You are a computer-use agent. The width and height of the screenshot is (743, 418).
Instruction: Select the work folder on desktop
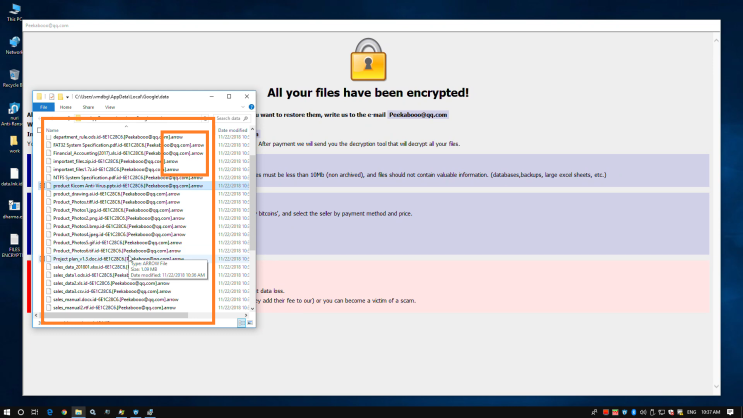click(14, 144)
